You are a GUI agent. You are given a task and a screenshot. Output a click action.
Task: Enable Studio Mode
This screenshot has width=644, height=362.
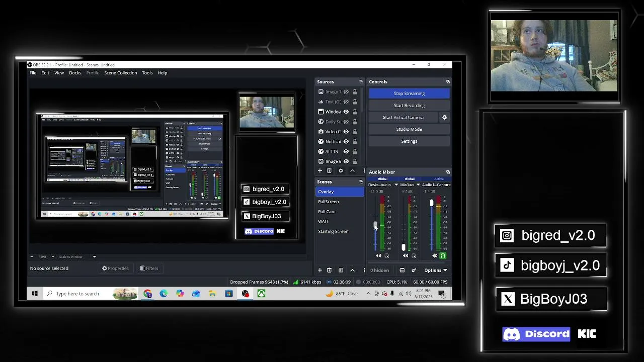[x=409, y=129]
